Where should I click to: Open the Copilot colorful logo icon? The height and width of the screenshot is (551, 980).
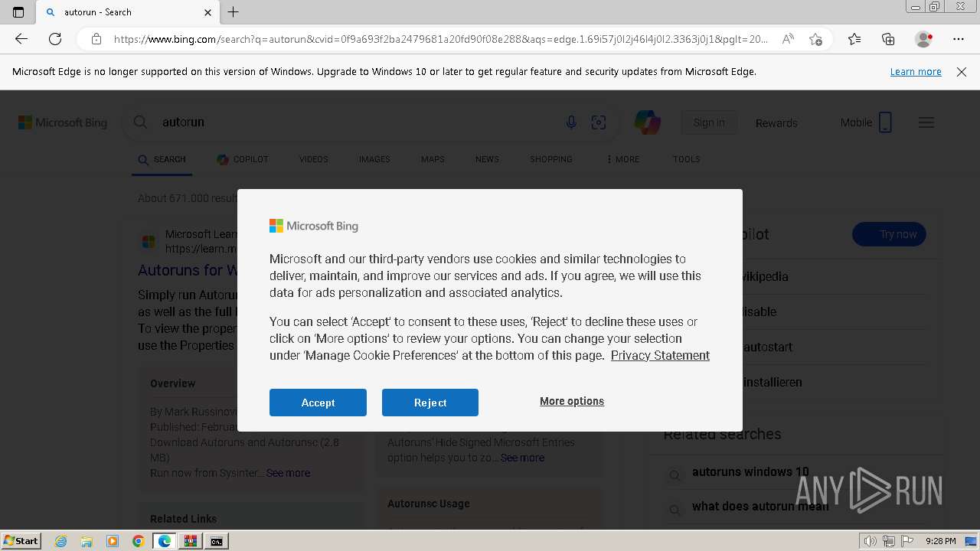(x=648, y=122)
